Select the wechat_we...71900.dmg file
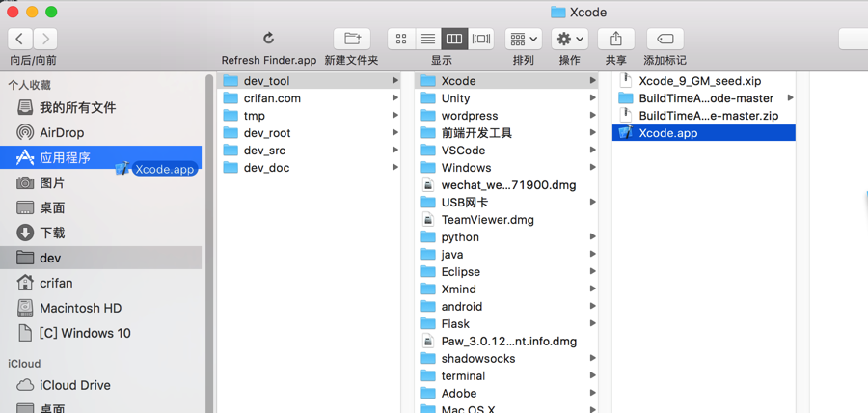The height and width of the screenshot is (413, 868). pyautogui.click(x=506, y=185)
